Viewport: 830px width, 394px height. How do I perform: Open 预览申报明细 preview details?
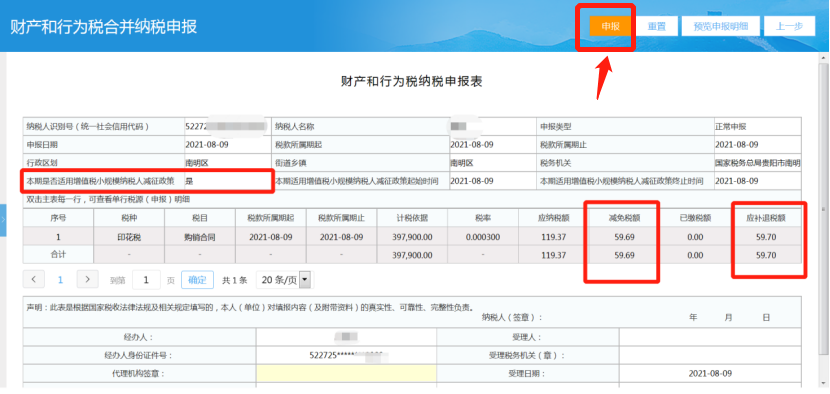tap(720, 26)
